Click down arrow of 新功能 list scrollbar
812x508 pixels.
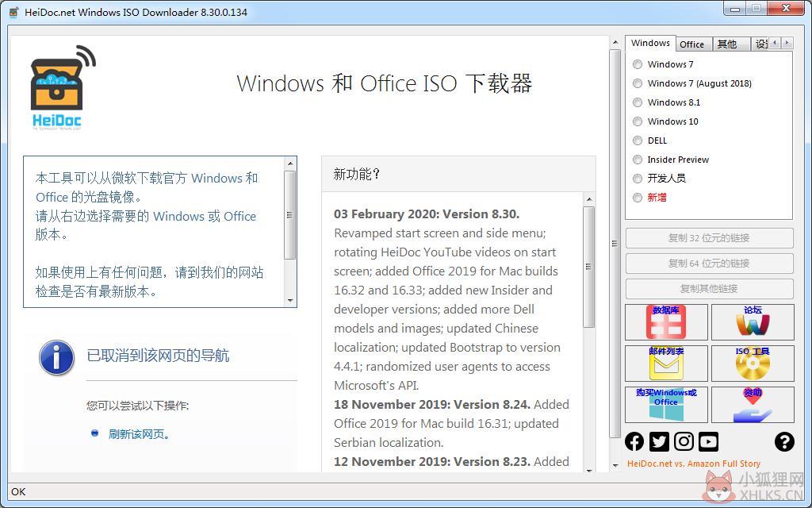point(589,469)
